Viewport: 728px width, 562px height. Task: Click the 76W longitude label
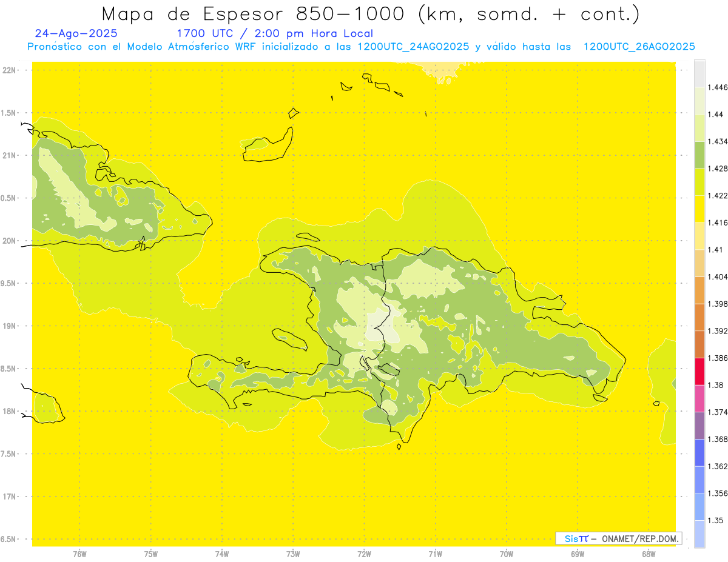coord(80,554)
